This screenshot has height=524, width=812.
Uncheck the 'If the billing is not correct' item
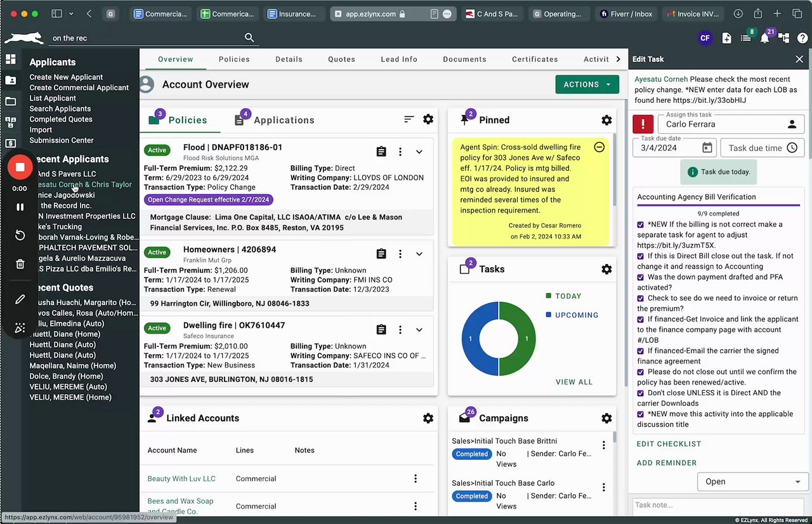coord(641,225)
